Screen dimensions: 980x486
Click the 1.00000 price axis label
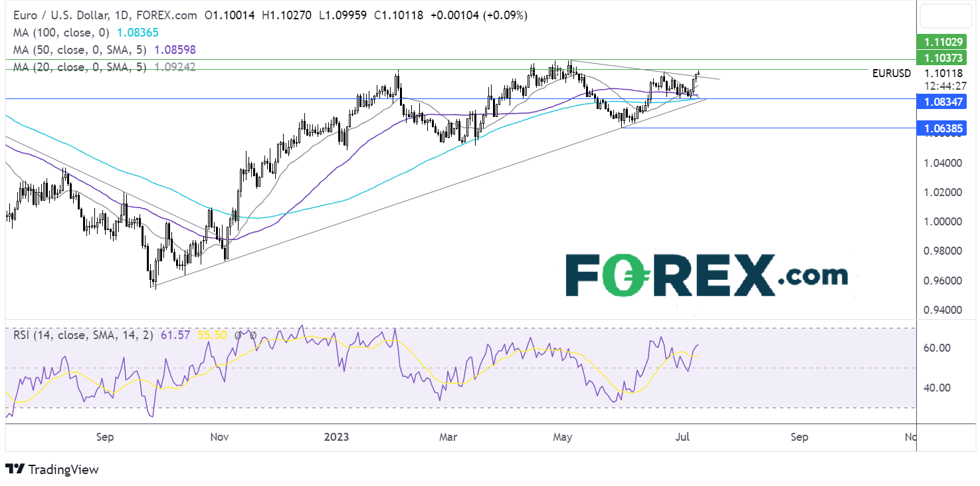click(941, 221)
